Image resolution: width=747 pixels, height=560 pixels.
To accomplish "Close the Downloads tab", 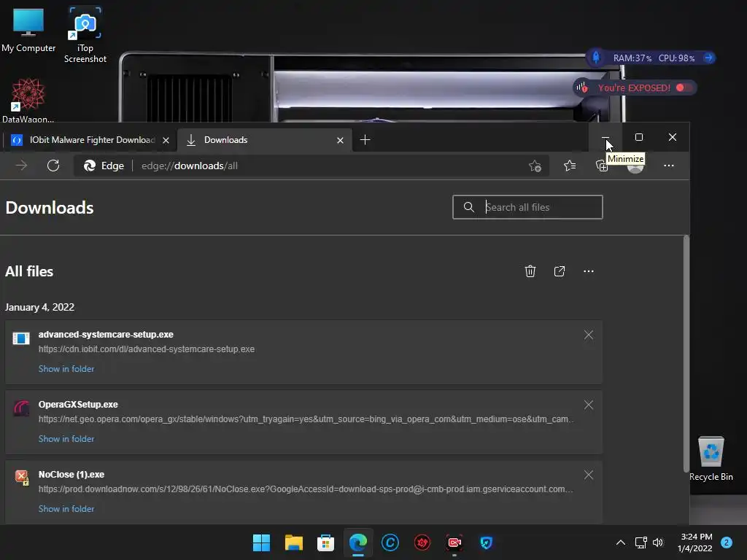I will (340, 140).
